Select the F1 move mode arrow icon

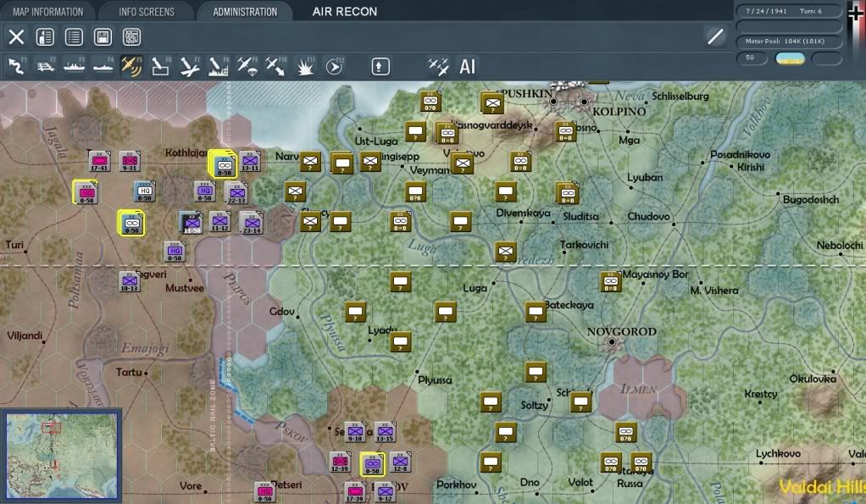click(x=17, y=66)
